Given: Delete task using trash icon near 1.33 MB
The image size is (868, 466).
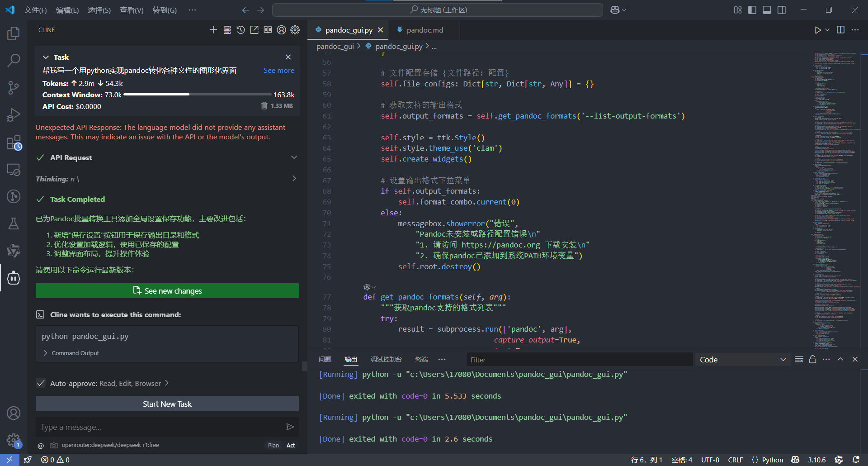Looking at the screenshot, I should coord(264,106).
